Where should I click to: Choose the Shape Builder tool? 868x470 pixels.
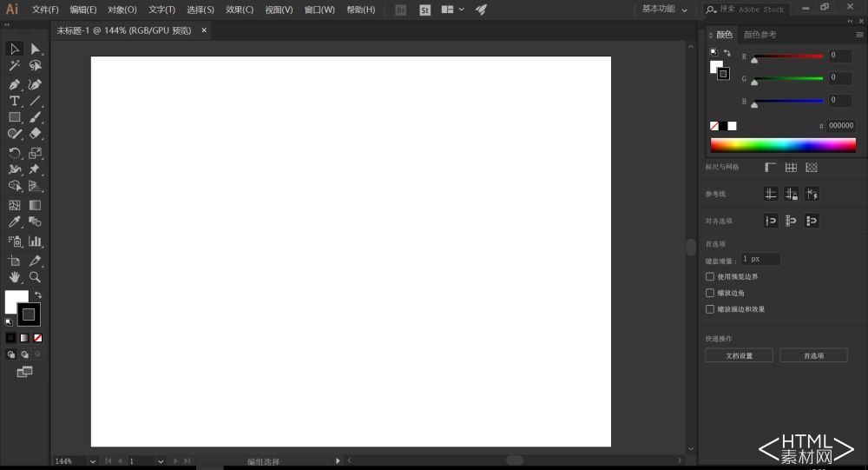(15, 186)
